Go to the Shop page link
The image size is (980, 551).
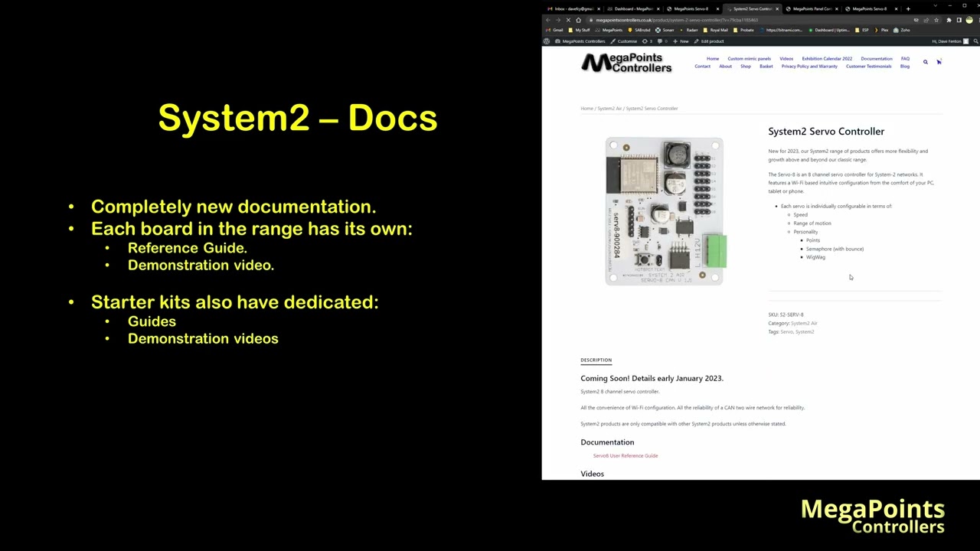coord(746,66)
